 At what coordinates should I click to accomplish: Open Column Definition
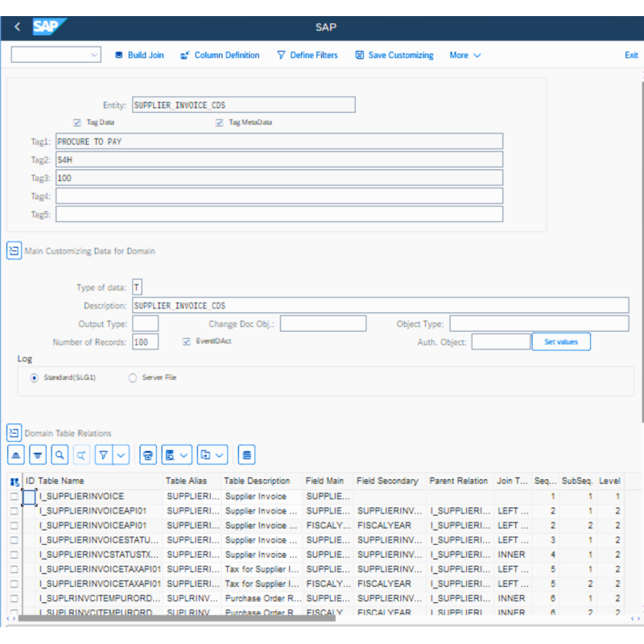pos(222,55)
